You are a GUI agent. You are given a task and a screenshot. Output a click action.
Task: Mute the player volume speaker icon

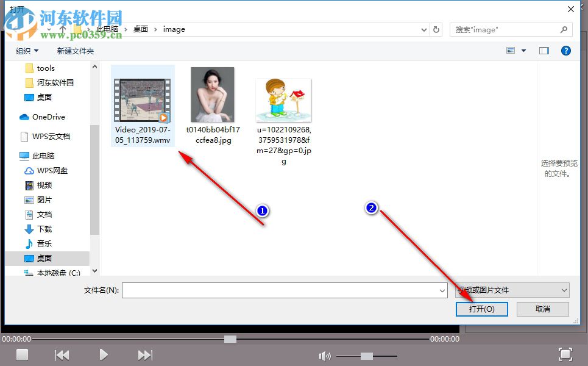click(325, 356)
